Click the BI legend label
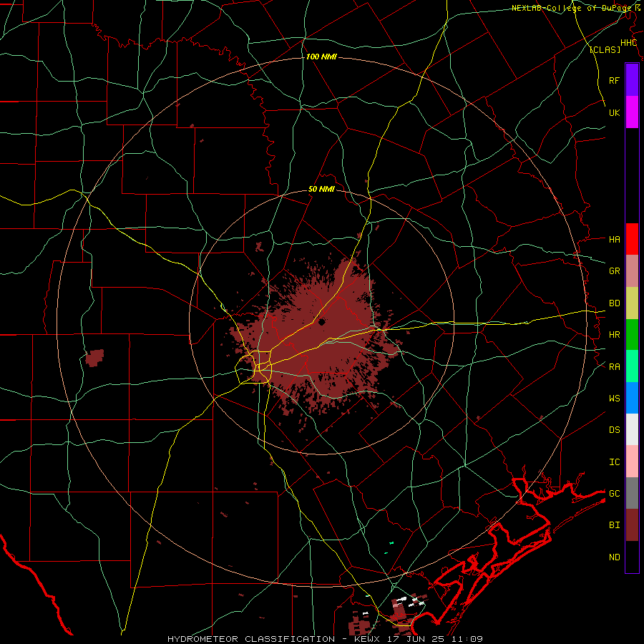 pos(614,525)
